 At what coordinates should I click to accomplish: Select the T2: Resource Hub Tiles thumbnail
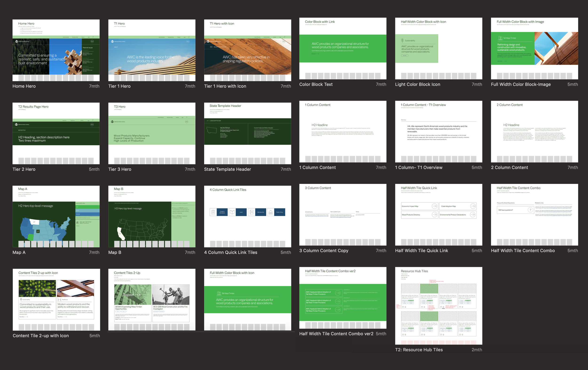pos(438,305)
